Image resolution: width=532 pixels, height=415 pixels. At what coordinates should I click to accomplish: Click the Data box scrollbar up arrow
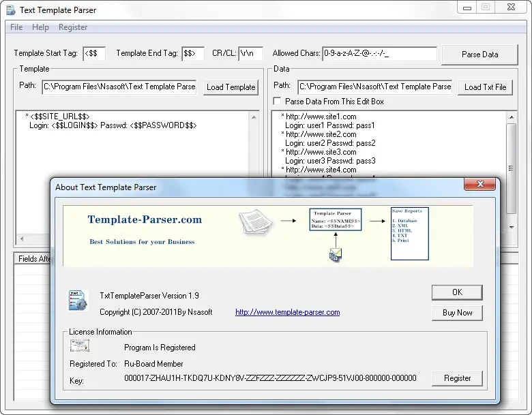point(512,117)
